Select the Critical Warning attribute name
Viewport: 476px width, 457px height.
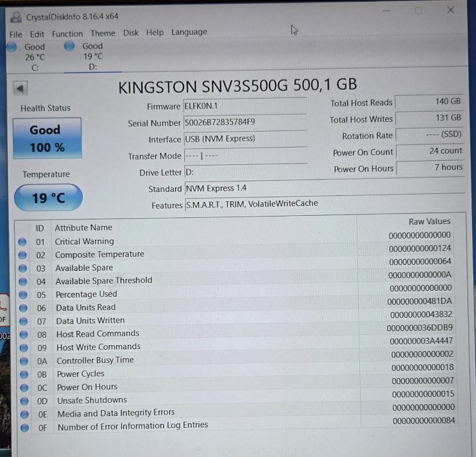[84, 241]
